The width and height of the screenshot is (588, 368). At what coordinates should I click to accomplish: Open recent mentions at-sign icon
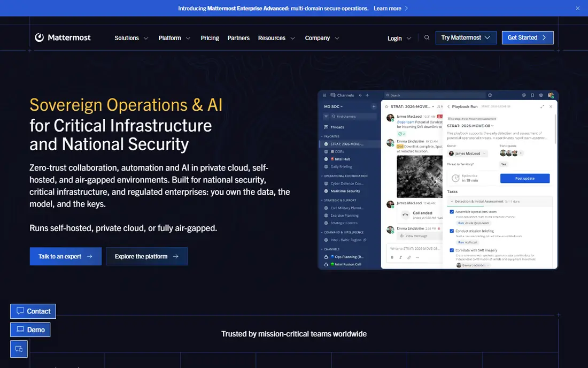[x=524, y=95]
